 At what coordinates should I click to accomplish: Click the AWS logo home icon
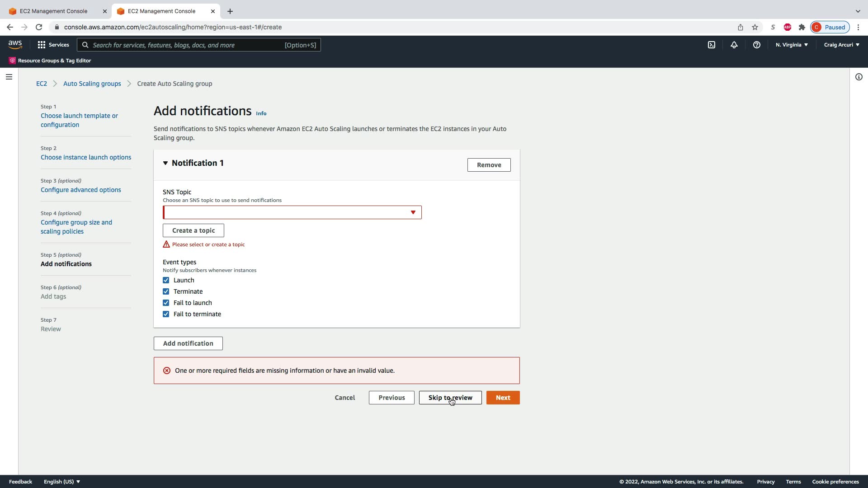pos(15,44)
